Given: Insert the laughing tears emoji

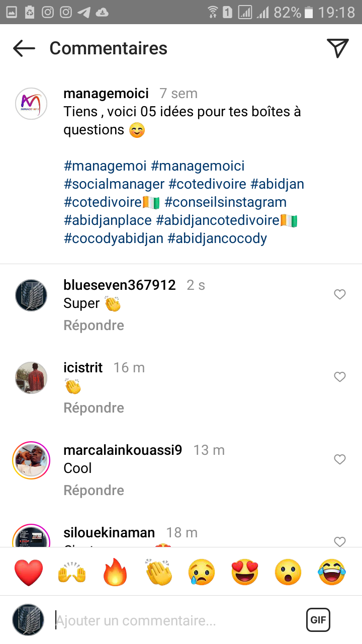Looking at the screenshot, I should (331, 573).
